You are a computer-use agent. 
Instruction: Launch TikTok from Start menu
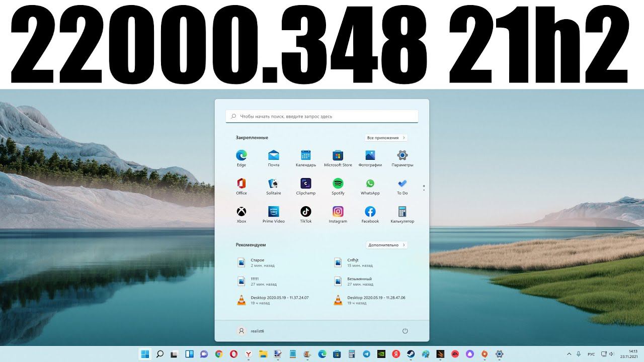pos(306,214)
